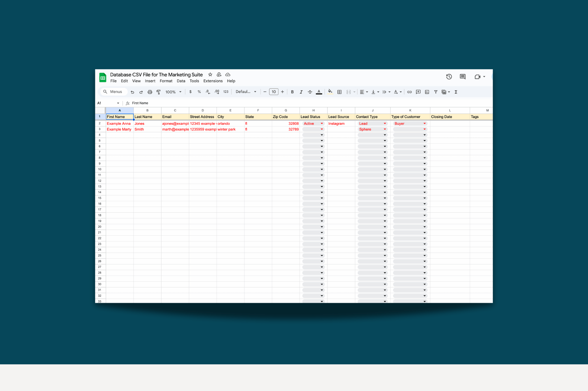Open the fill color bucket picker
Viewport: 588px width, 391px height.
click(x=330, y=92)
